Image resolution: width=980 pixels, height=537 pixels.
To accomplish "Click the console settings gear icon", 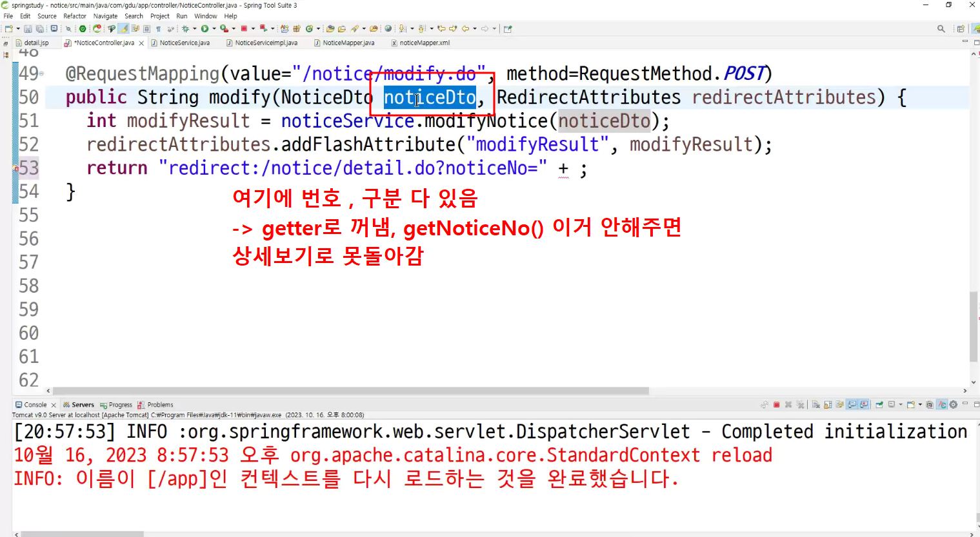I will coord(953,405).
